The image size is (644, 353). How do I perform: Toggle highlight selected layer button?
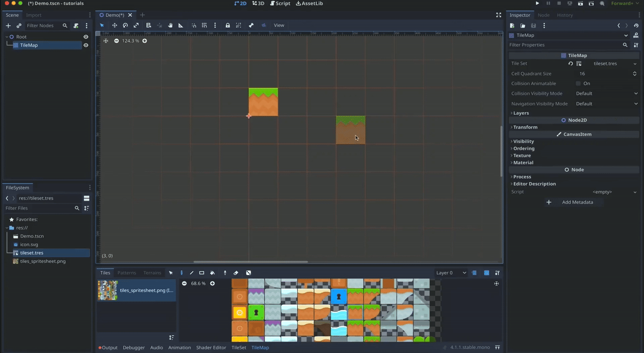click(474, 273)
